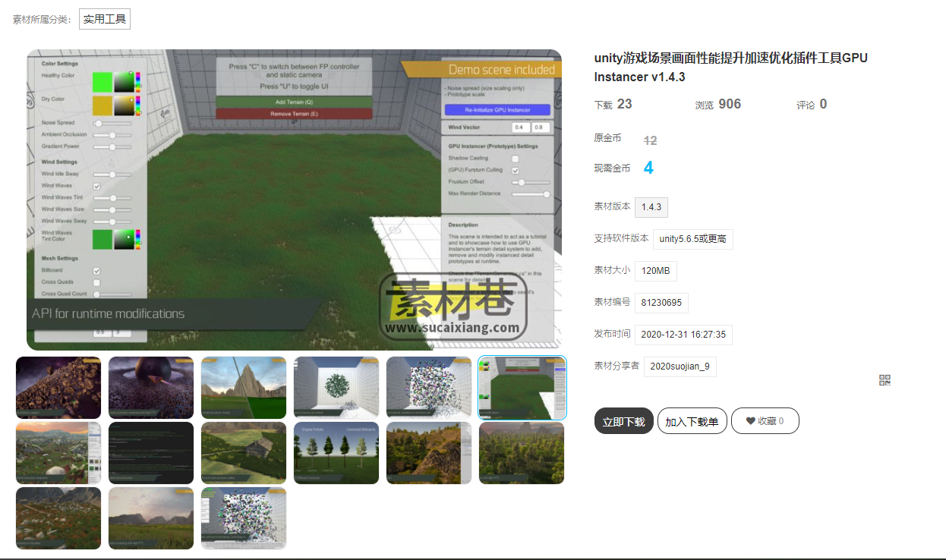
Task: Click the QR code icon
Action: click(885, 380)
